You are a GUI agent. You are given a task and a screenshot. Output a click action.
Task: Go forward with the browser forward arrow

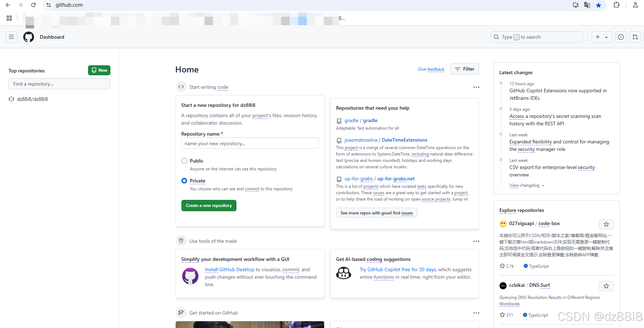tap(21, 5)
